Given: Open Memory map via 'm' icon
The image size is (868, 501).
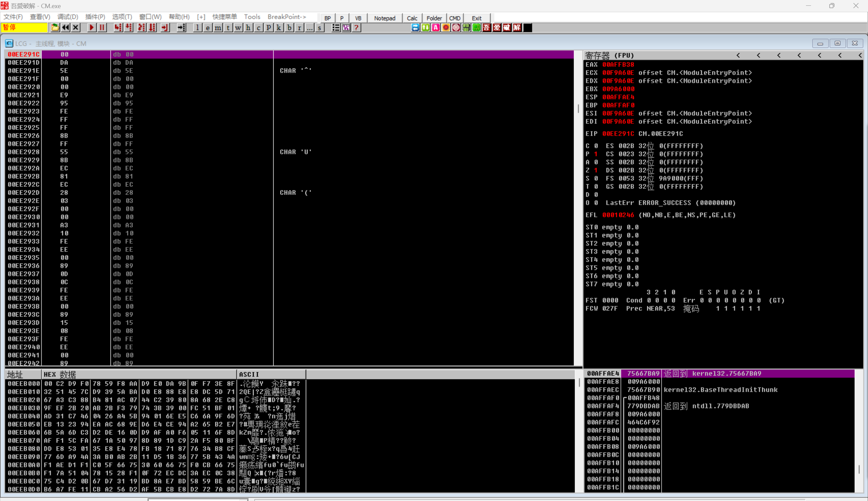Looking at the screenshot, I should tap(218, 27).
